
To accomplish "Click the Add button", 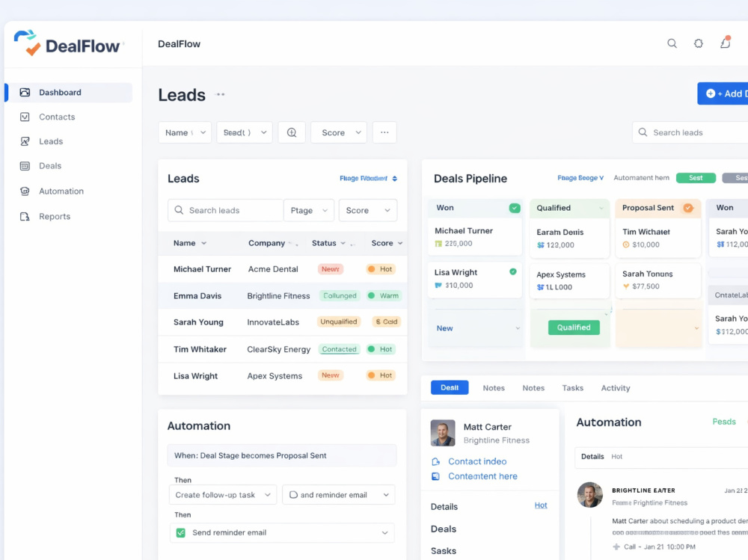I will click(723, 93).
